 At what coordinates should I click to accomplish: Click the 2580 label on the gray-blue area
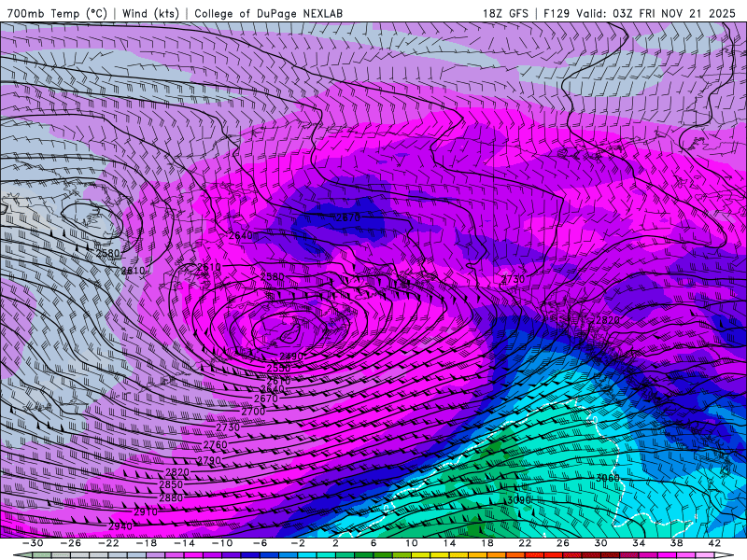point(107,253)
